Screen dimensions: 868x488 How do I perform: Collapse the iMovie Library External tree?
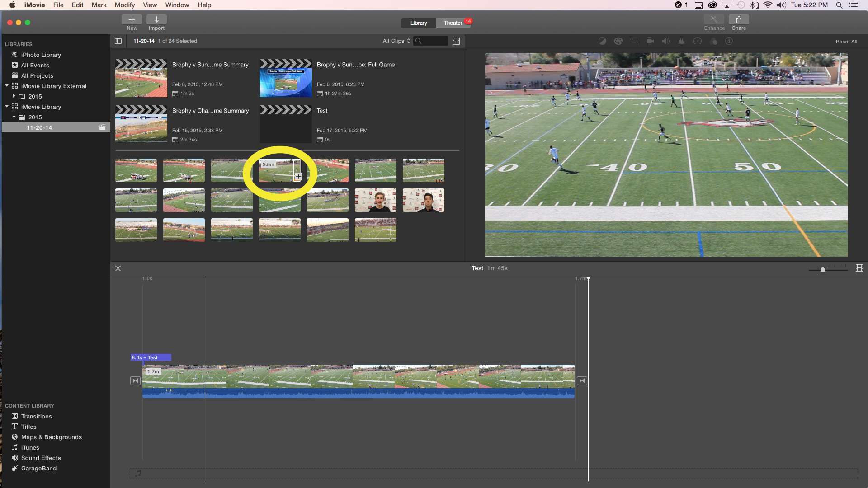7,86
